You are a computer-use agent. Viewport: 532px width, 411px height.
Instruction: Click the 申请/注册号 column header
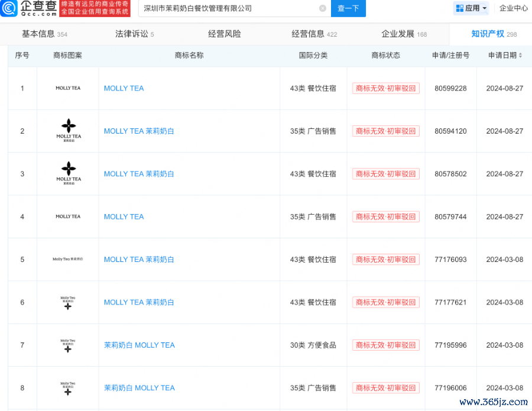point(450,56)
